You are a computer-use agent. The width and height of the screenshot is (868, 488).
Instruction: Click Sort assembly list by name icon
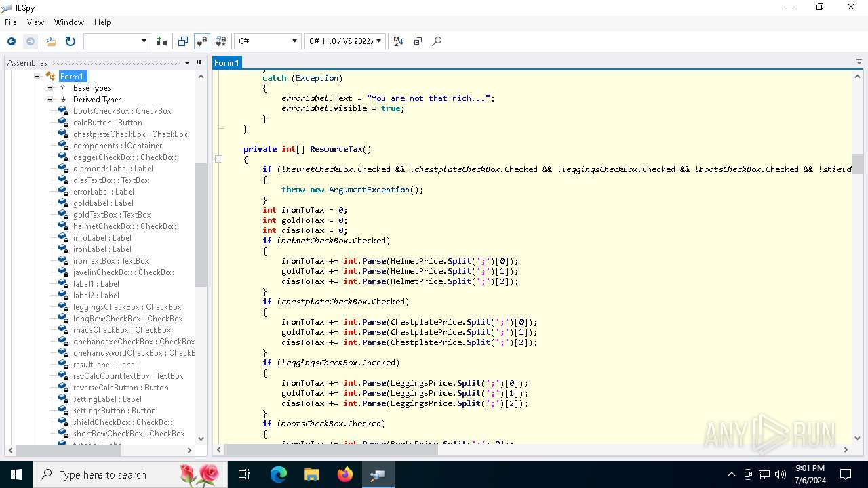(399, 41)
